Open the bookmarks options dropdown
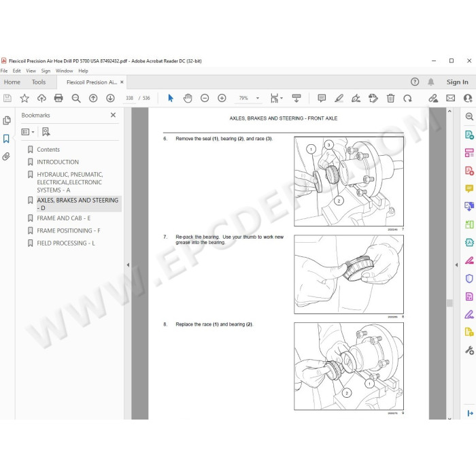 [x=28, y=132]
